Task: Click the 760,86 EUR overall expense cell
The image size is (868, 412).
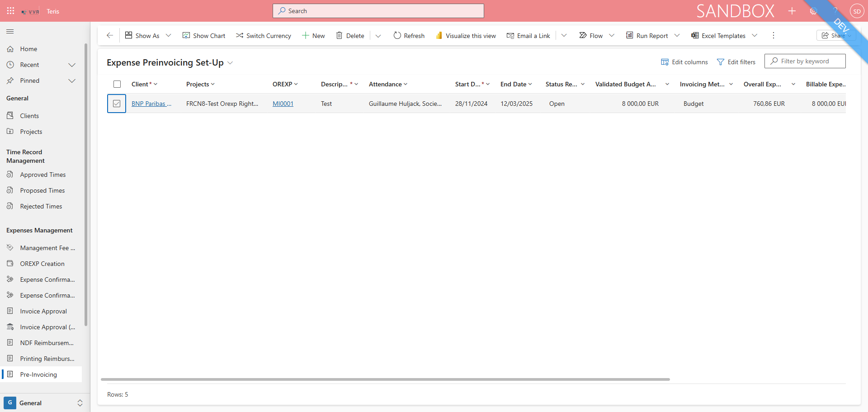Action: coord(769,104)
